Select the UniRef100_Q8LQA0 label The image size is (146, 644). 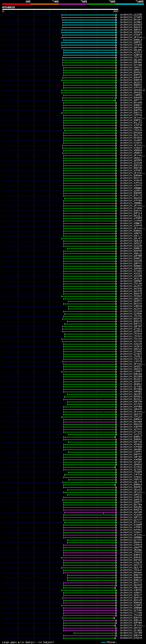[x=131, y=50]
